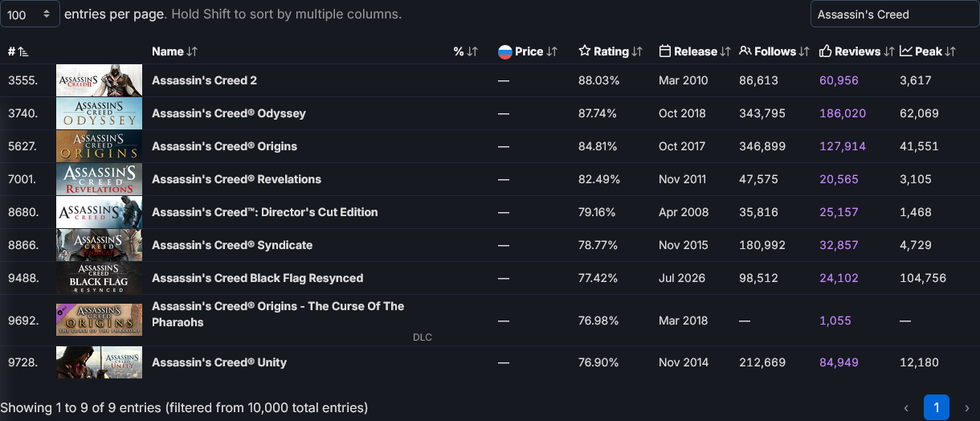Click the Jul 2026 release date
Screen dimensions: 980x421
(682, 278)
